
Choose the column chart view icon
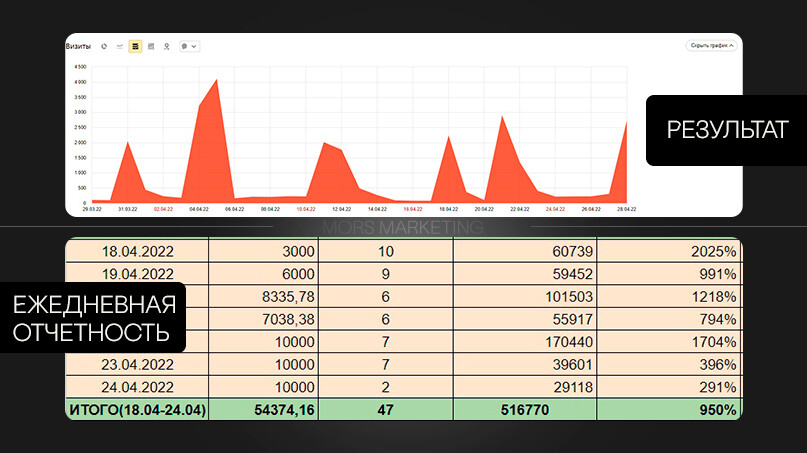(151, 46)
